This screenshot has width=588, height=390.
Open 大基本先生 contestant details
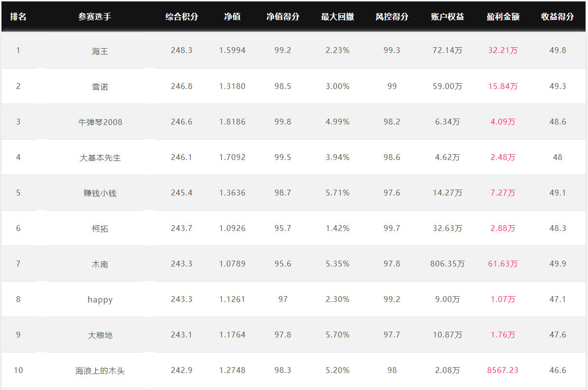(x=100, y=158)
